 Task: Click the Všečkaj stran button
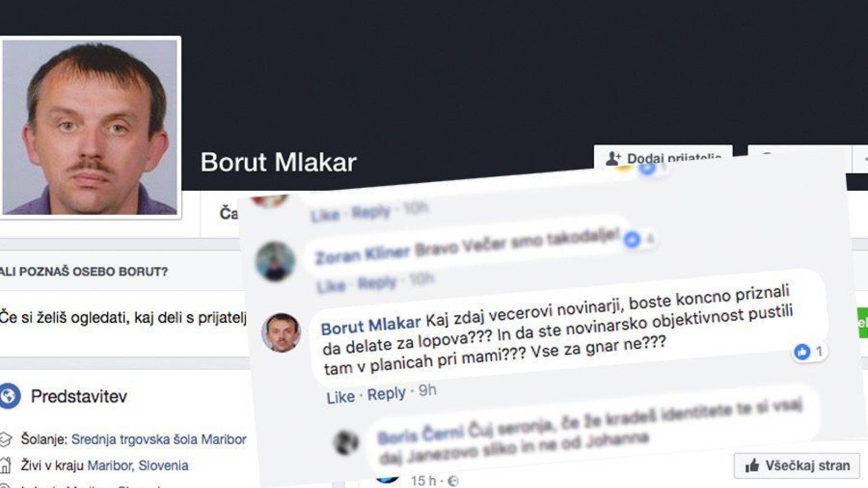pyautogui.click(x=797, y=465)
